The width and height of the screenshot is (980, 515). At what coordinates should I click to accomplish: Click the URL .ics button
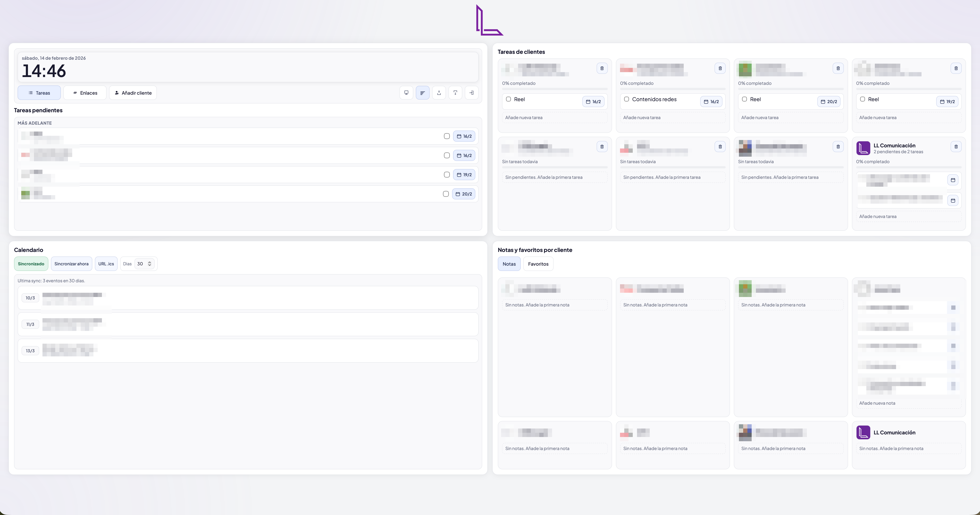(106, 264)
